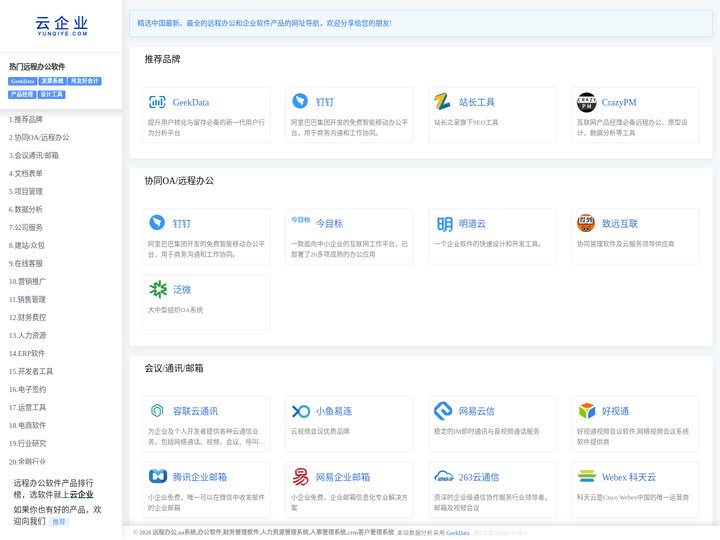The width and height of the screenshot is (720, 540).
Task: Click the 会议/通讯/邮箱 section heading
Action: click(174, 368)
